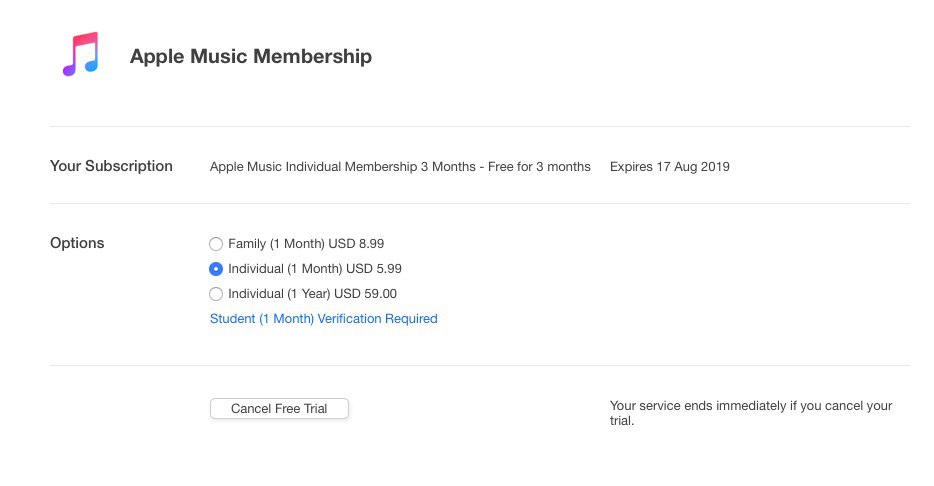This screenshot has height=486, width=934.
Task: Click the Apple Music note icon
Action: tap(80, 54)
